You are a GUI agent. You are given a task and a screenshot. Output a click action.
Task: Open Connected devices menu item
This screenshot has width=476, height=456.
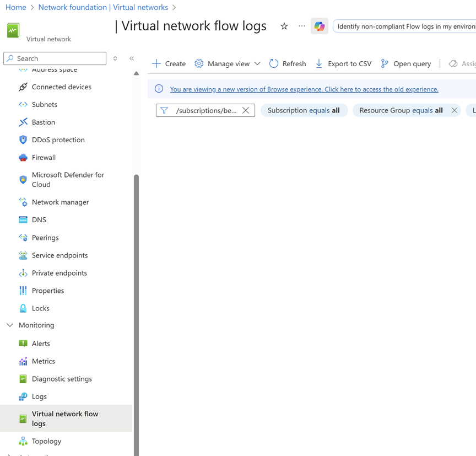coord(61,87)
